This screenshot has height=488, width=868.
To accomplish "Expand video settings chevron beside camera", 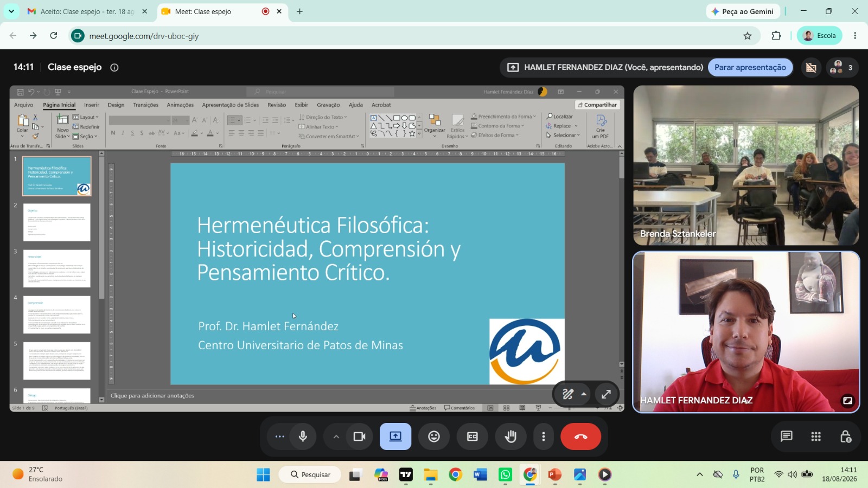I will [336, 436].
